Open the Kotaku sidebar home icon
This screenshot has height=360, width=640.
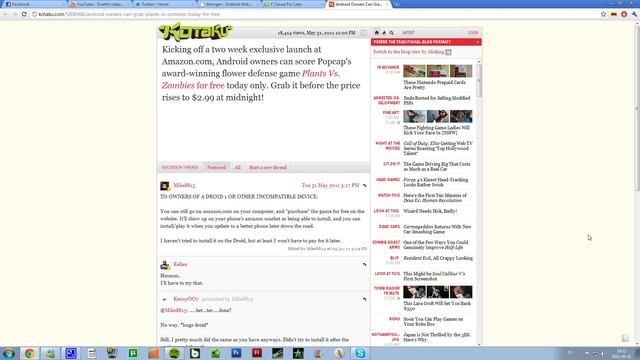(377, 33)
